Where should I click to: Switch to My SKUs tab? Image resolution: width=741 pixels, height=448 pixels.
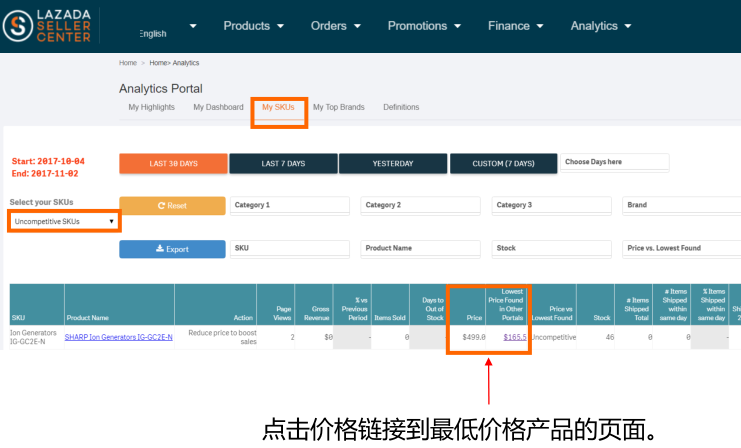[x=278, y=107]
